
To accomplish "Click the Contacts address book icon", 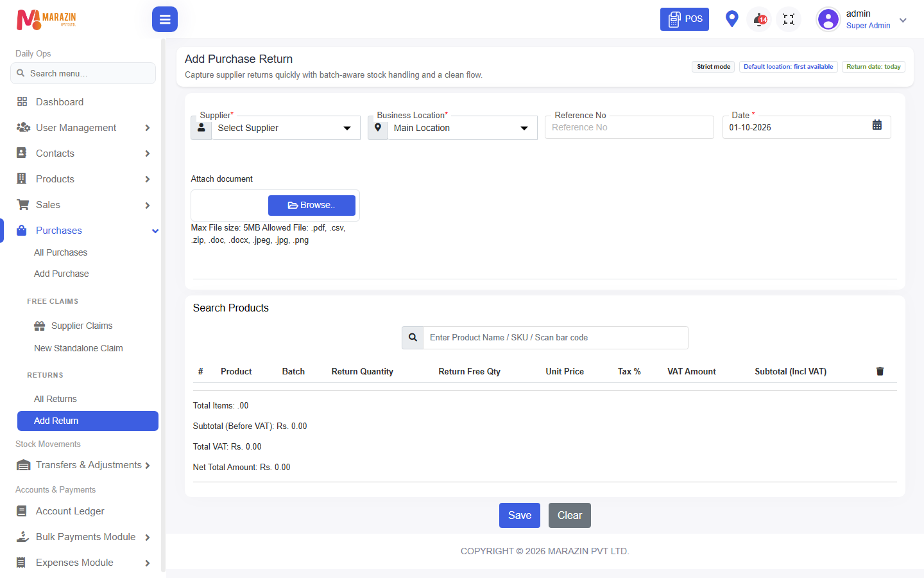I will (22, 153).
